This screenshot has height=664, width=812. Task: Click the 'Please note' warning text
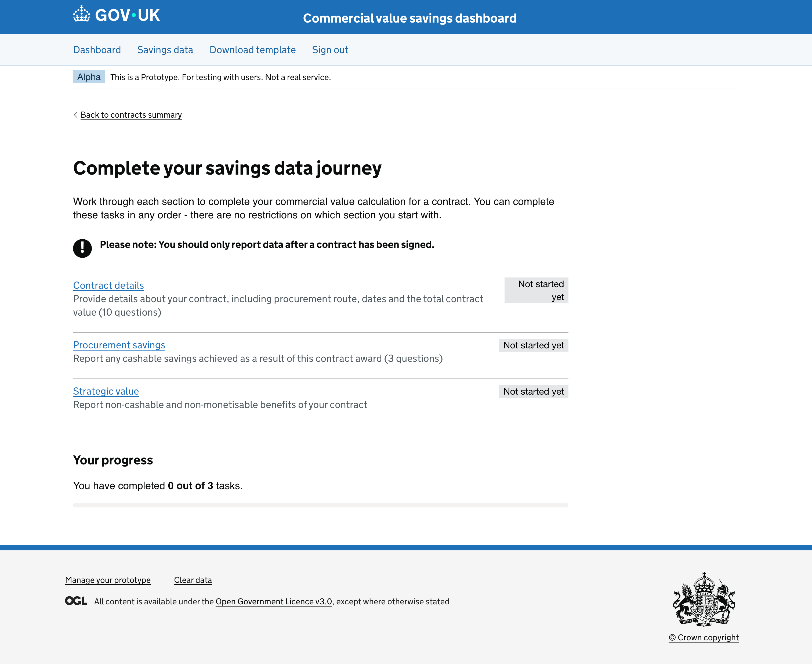(267, 244)
